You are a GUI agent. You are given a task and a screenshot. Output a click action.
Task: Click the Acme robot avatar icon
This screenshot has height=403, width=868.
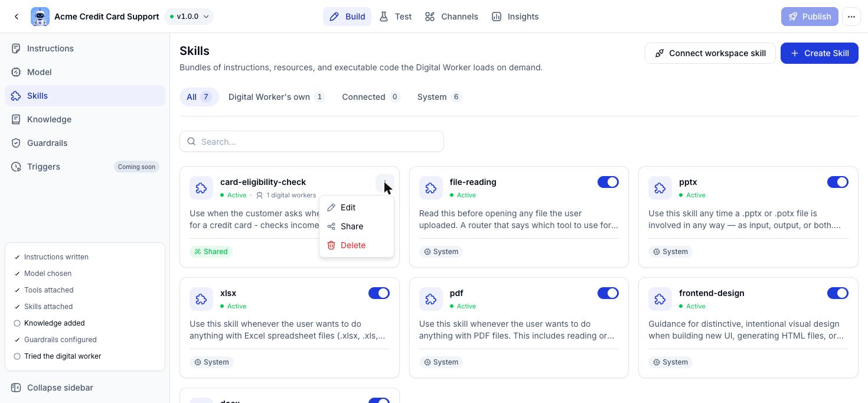pos(40,17)
